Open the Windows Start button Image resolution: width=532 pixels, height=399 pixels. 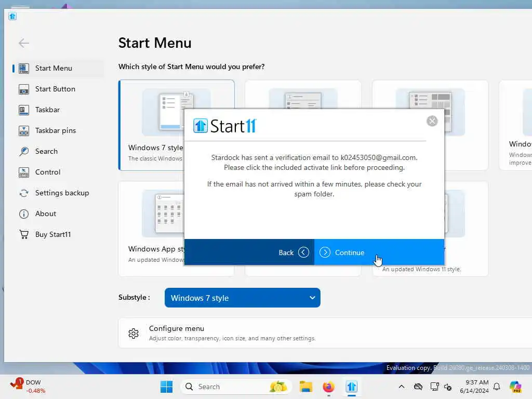click(166, 387)
